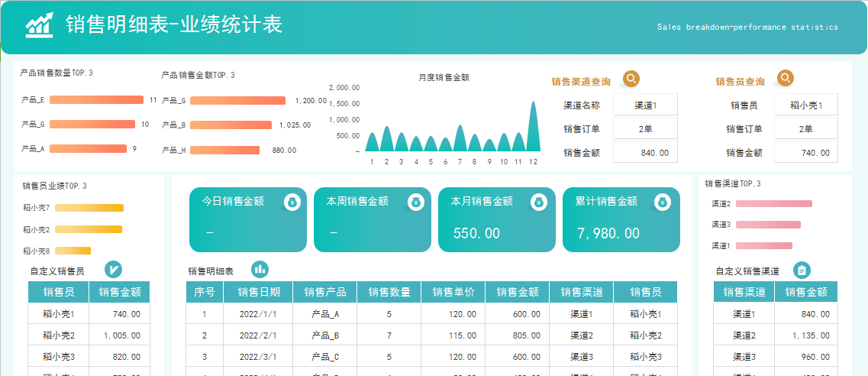Click the yen icon on 今日销售金额 card

(292, 202)
